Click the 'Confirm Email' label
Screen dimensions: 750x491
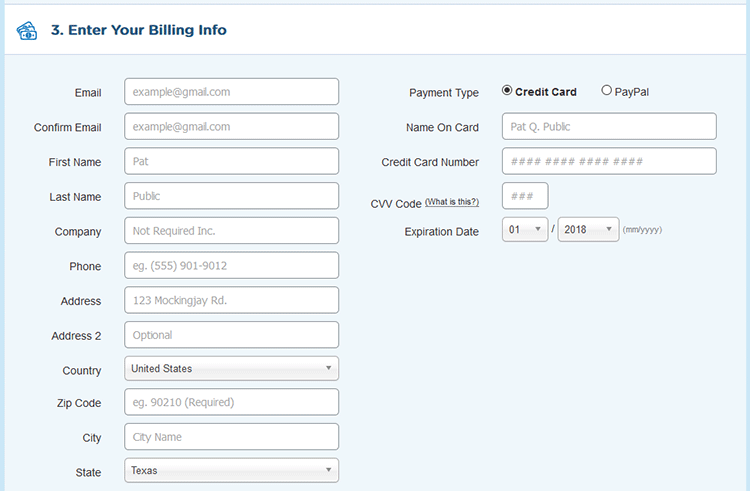click(x=67, y=128)
